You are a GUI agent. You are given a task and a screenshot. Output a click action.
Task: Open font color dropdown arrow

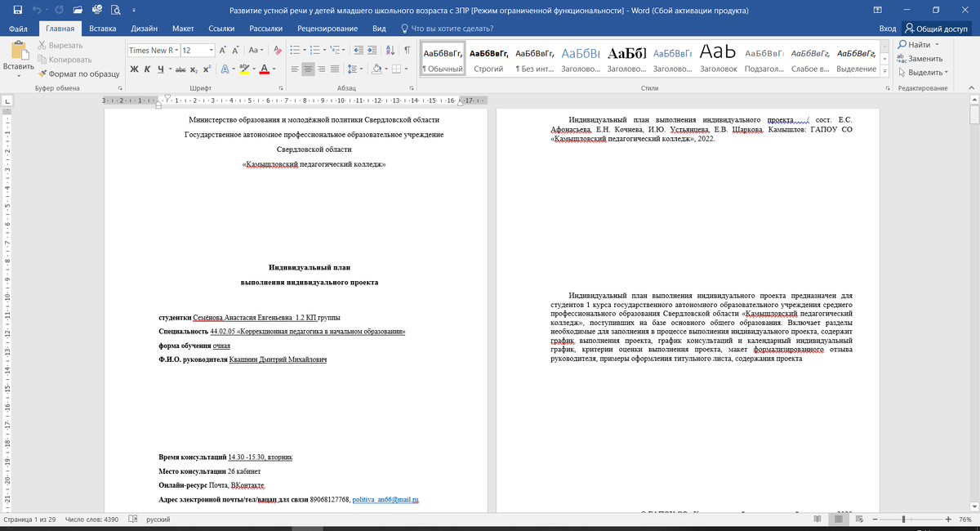pos(274,69)
